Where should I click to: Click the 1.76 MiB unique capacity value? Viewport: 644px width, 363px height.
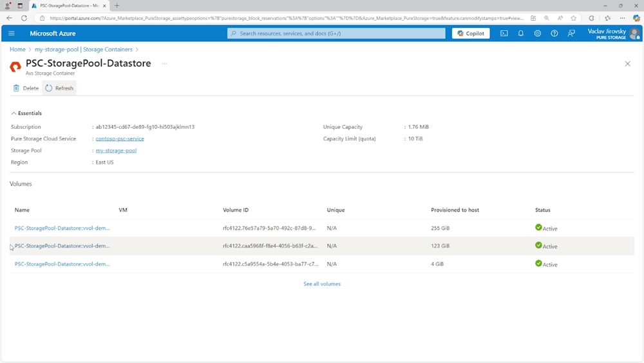(x=419, y=126)
